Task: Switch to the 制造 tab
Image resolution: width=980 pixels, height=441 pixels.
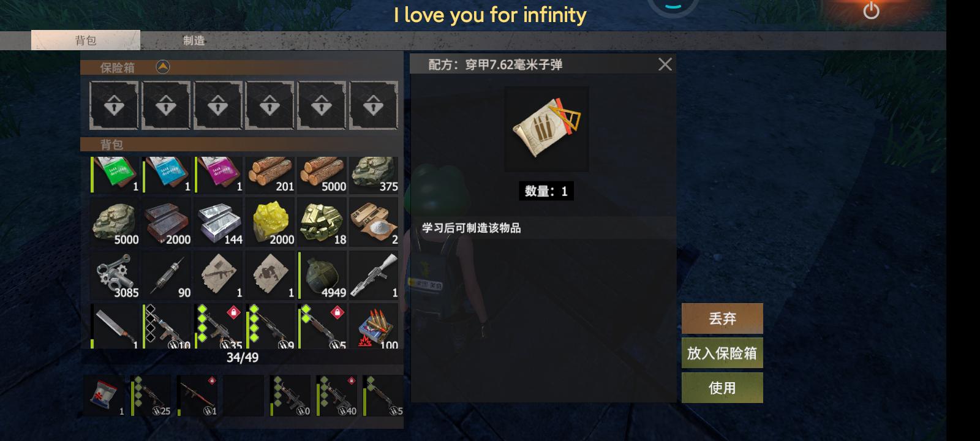Action: 194,40
